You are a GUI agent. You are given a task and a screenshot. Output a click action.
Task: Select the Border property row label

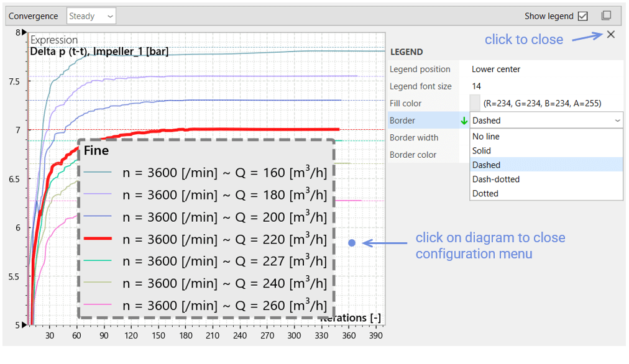pyautogui.click(x=402, y=121)
